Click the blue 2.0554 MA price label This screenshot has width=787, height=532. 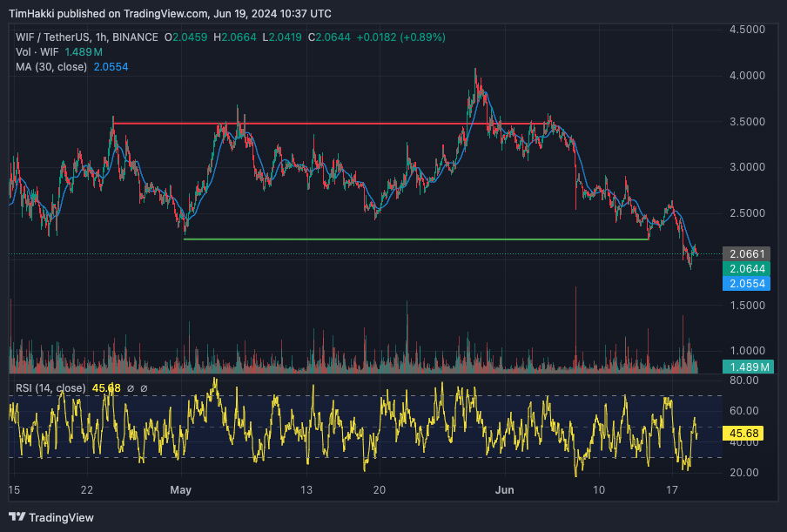pos(747,284)
